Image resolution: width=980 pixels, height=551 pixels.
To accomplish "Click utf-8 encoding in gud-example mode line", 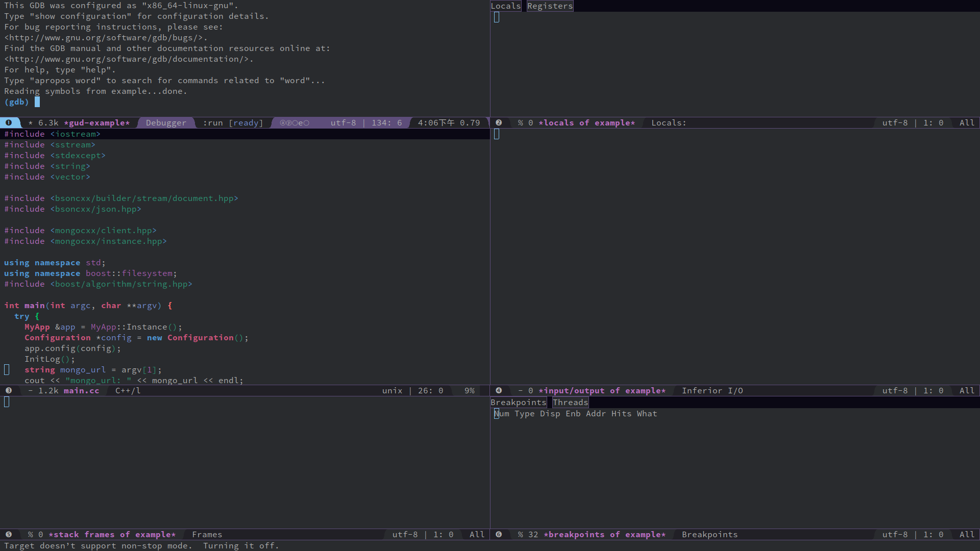I will (x=343, y=123).
